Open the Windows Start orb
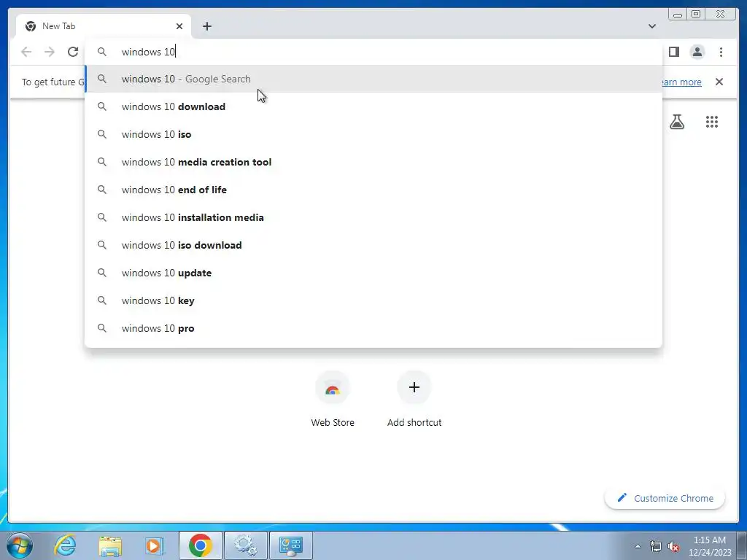The width and height of the screenshot is (747, 560). [20, 545]
